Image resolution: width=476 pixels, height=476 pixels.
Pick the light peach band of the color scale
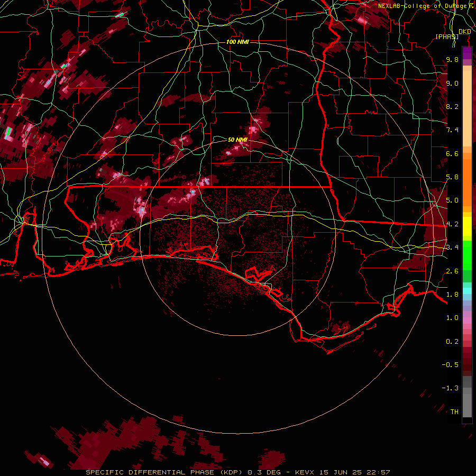(467, 108)
